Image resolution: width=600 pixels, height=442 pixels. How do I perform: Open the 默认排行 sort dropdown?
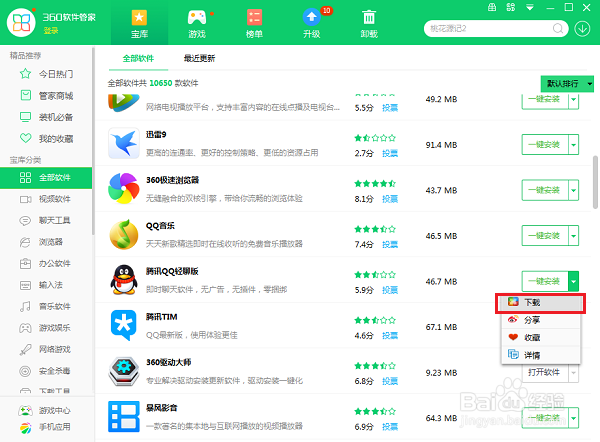click(567, 83)
